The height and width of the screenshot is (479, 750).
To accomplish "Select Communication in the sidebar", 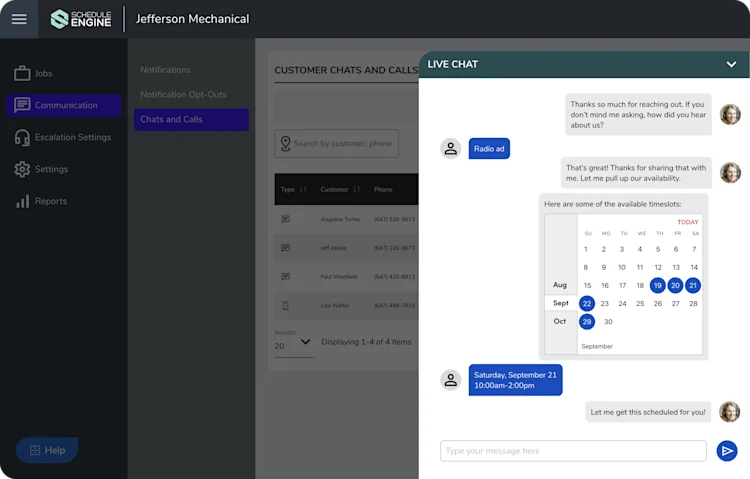I will click(x=64, y=105).
